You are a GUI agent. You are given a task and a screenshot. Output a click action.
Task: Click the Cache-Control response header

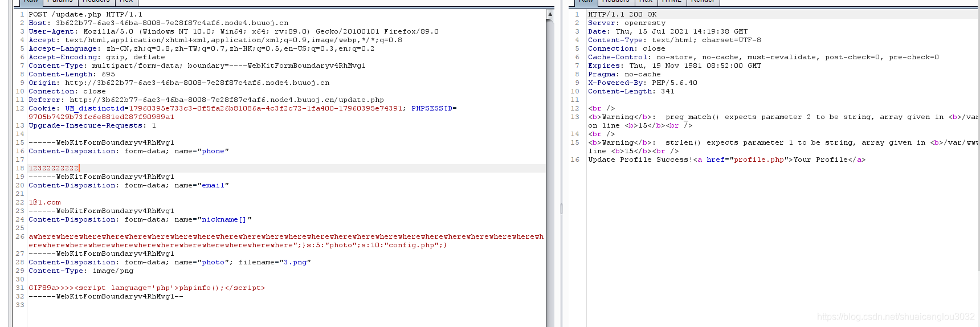click(763, 57)
